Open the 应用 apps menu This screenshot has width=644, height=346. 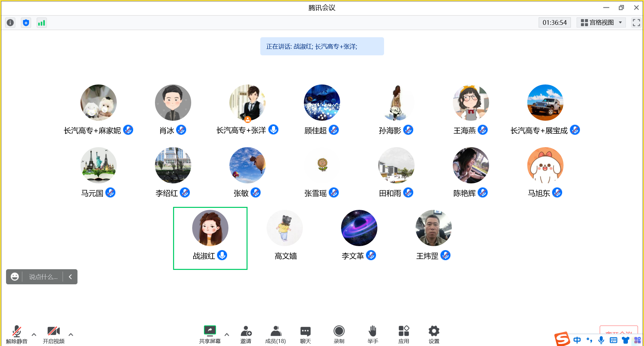tap(404, 335)
